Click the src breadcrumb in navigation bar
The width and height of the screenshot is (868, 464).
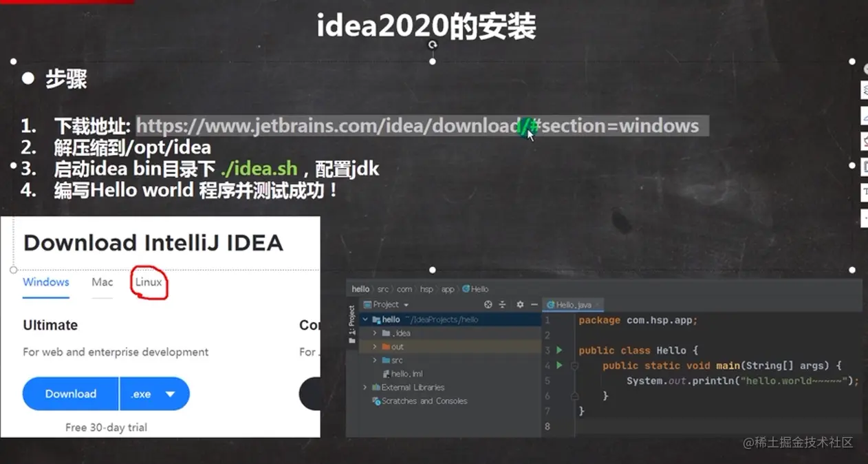click(383, 289)
